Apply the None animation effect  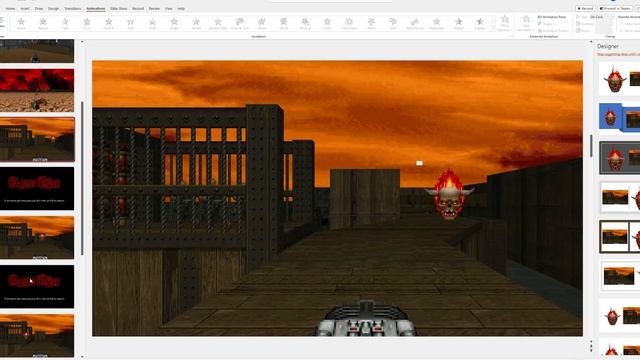click(x=21, y=23)
